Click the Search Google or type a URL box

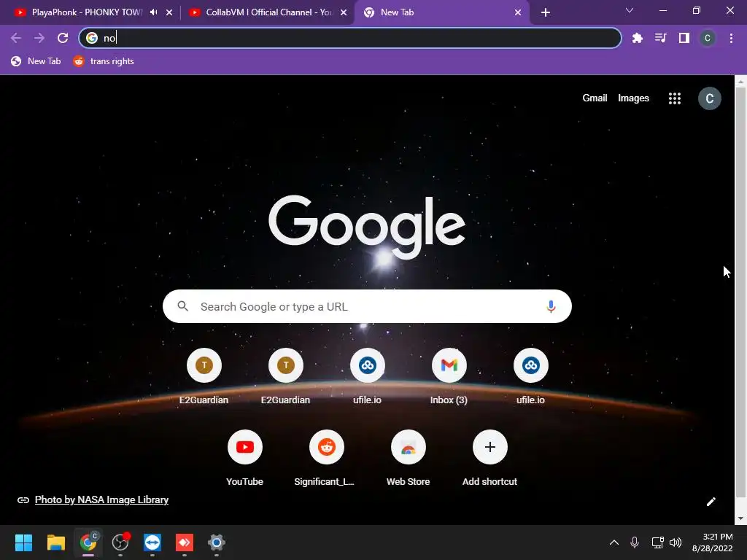click(x=367, y=306)
